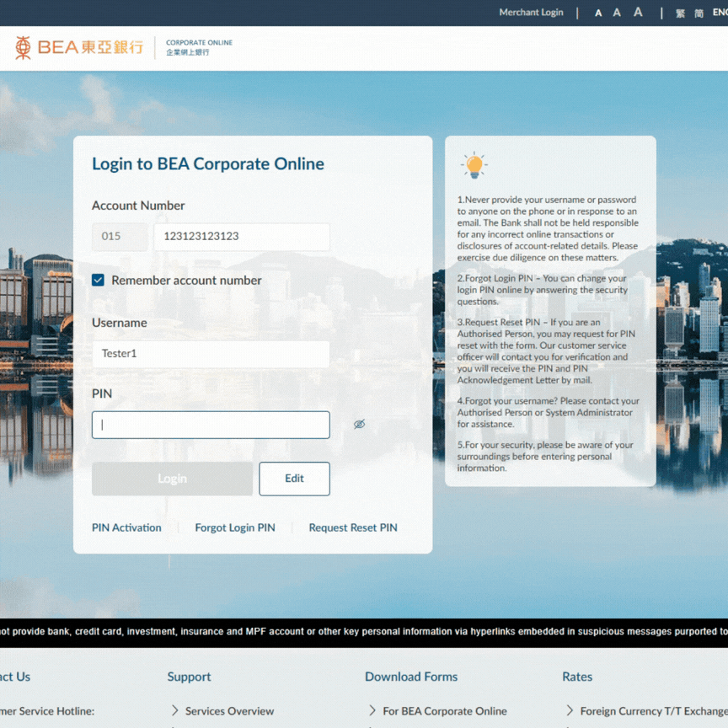Viewport: 728px width, 728px height.
Task: Open PIN Activation link
Action: click(126, 527)
